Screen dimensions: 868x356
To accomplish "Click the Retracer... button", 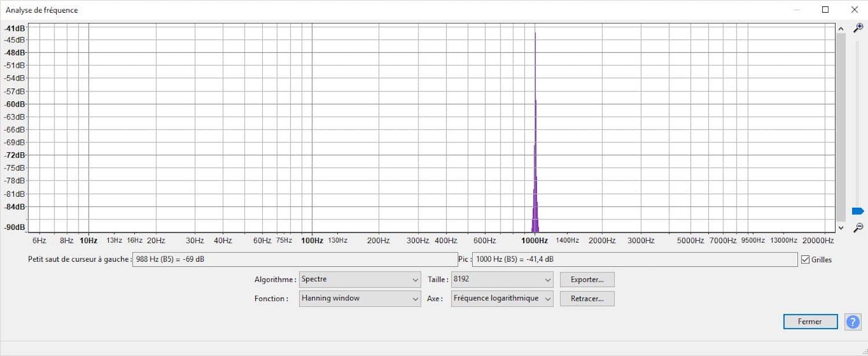I will click(587, 299).
